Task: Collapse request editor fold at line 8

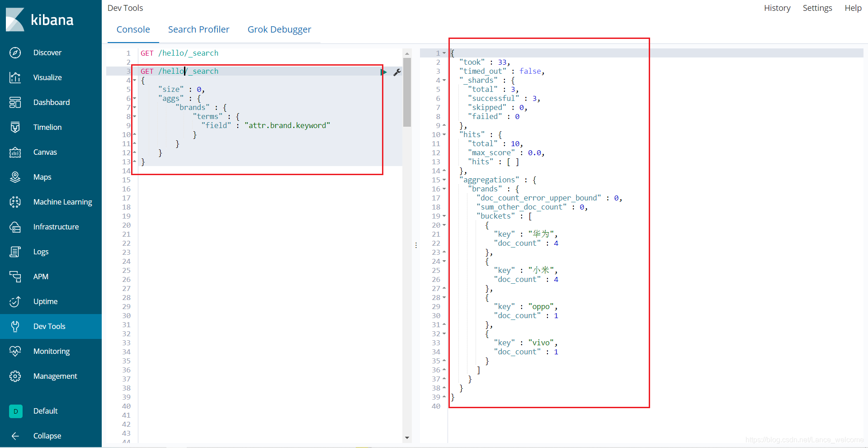Action: pos(134,117)
